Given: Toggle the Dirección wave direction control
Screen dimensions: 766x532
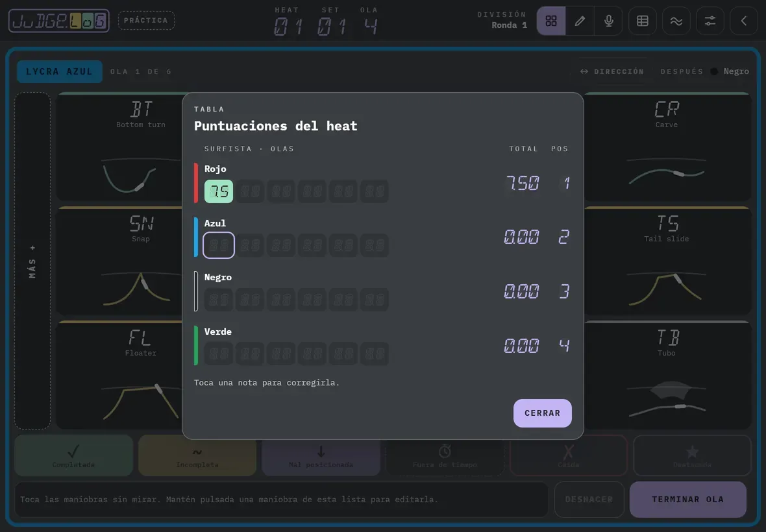Looking at the screenshot, I should point(612,71).
